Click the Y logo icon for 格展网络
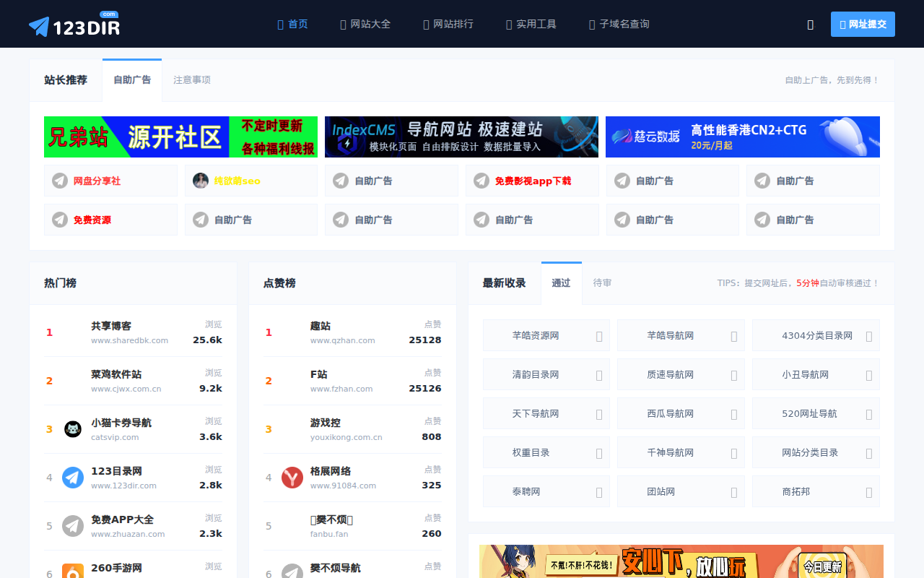Screen dimensions: 924x578 click(292, 478)
